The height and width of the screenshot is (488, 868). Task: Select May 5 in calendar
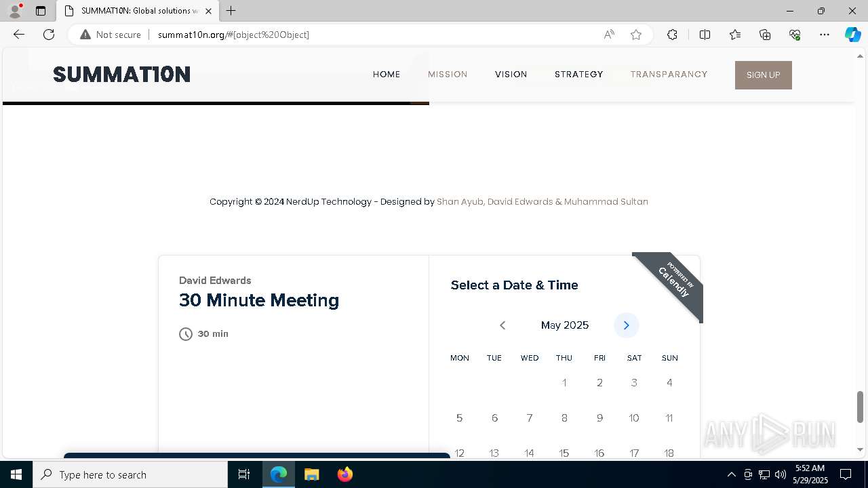(459, 418)
